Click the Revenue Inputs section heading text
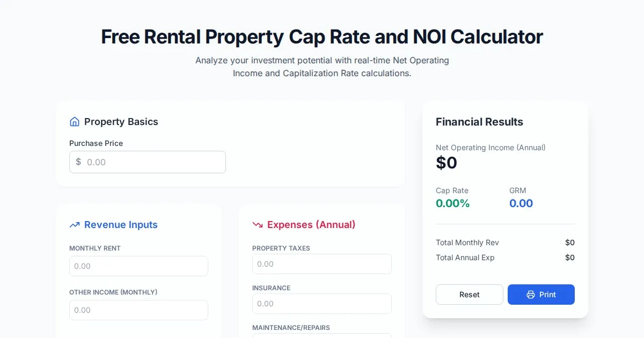Image resolution: width=644 pixels, height=338 pixels. [x=121, y=225]
